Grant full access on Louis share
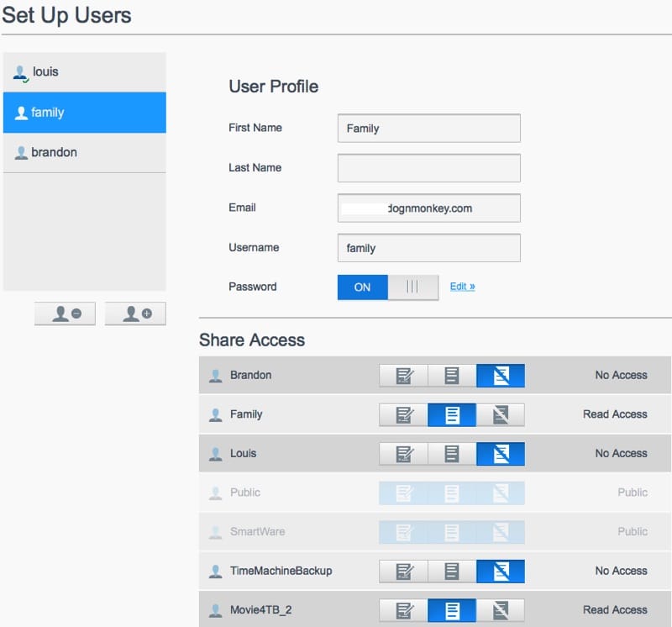This screenshot has width=672, height=627. (x=404, y=454)
